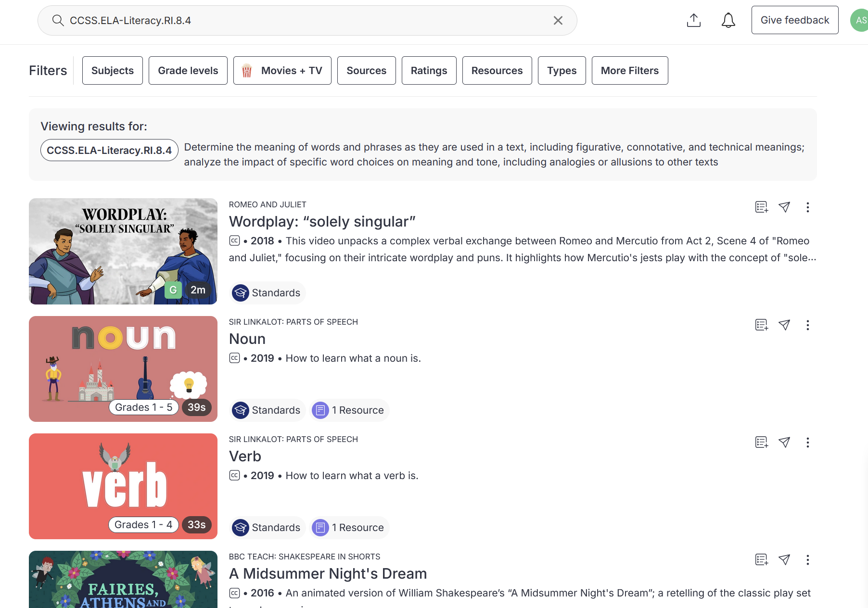Image resolution: width=868 pixels, height=608 pixels.
Task: Open more options for Wordplay video
Action: coord(807,207)
